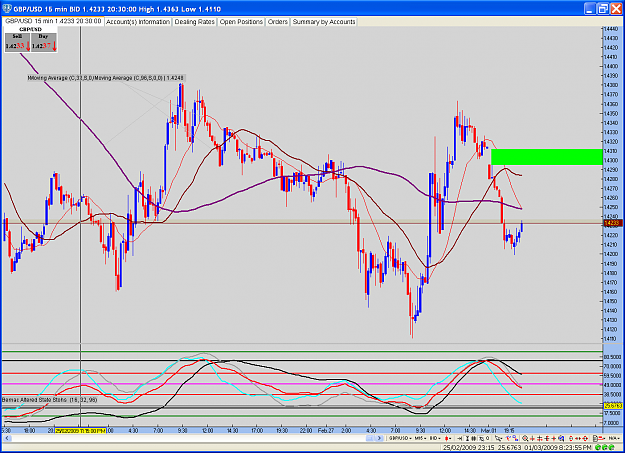Click the 01/03/2009 8:23:55 PM status bar clock
The width and height of the screenshot is (625, 453).
point(558,448)
